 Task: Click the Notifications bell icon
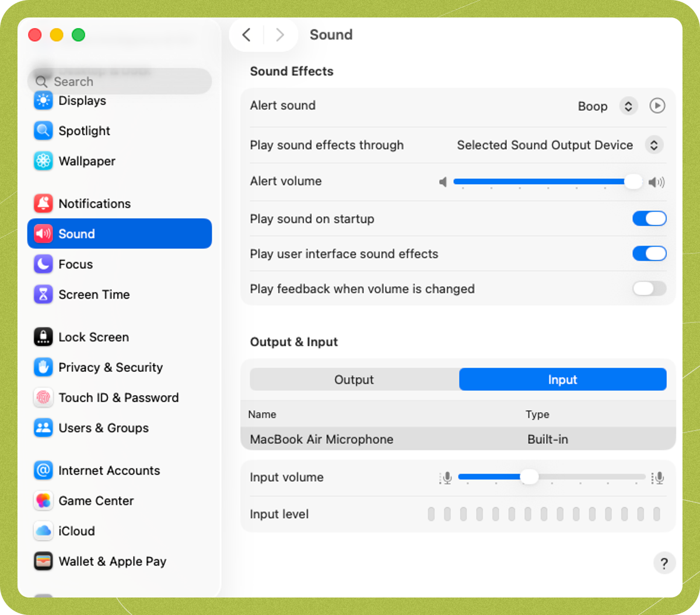click(43, 203)
